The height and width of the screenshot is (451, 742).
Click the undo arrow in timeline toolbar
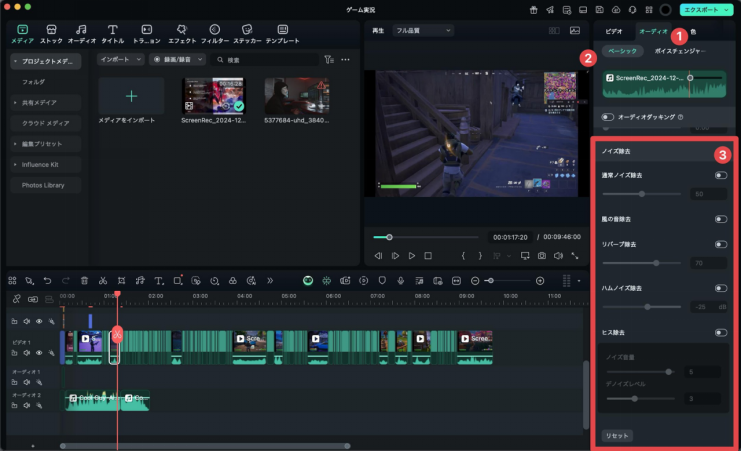pyautogui.click(x=47, y=281)
